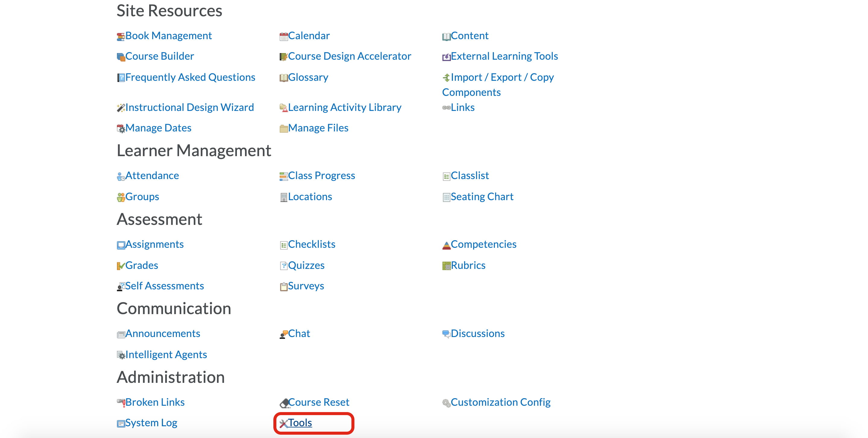Screen dimensions: 868x438
Task: Open the Seating Chart
Action: pos(482,197)
